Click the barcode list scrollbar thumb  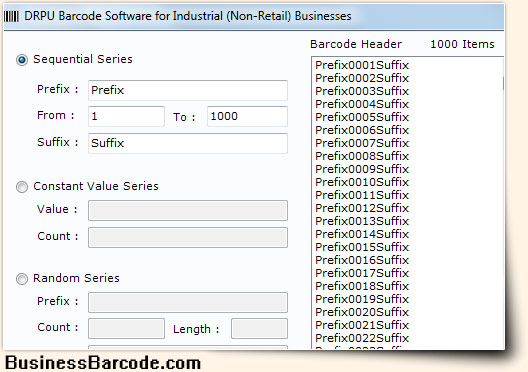coord(503,83)
